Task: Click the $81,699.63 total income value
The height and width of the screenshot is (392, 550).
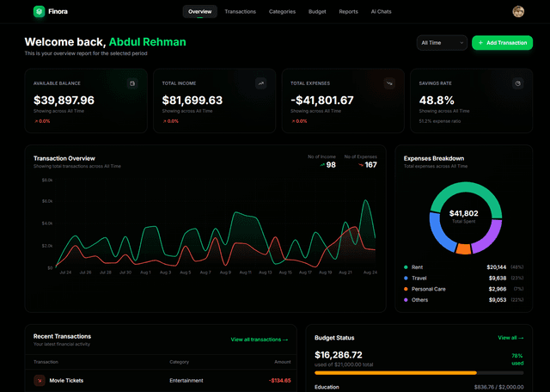Action: click(192, 101)
